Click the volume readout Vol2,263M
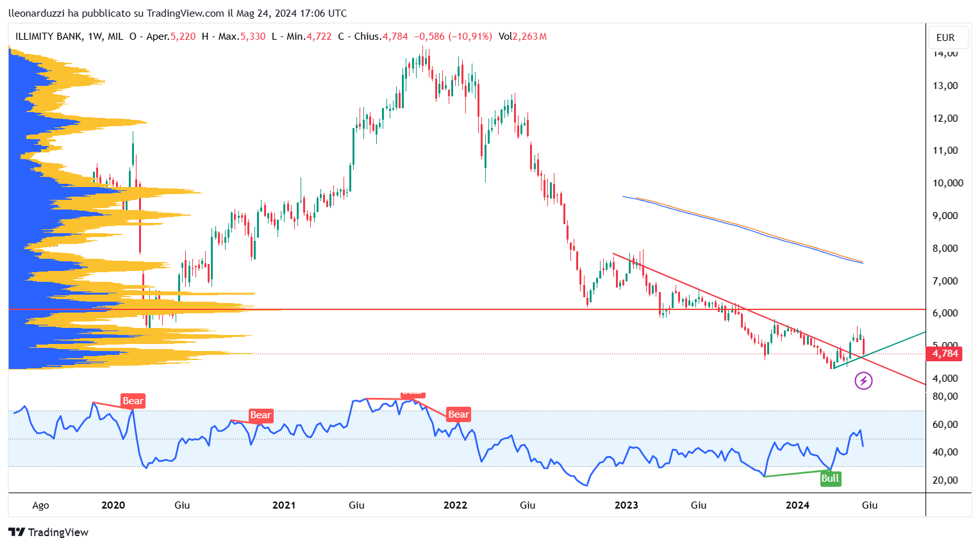 coord(522,37)
